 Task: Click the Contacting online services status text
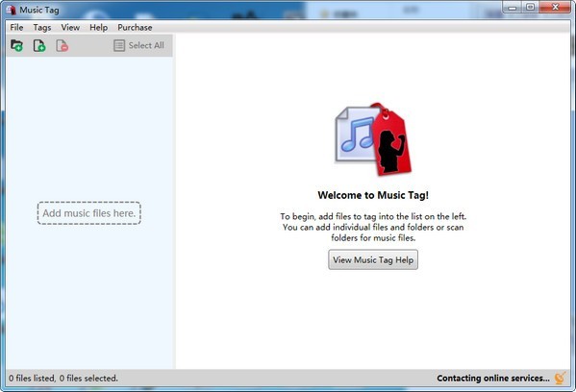[x=493, y=378]
